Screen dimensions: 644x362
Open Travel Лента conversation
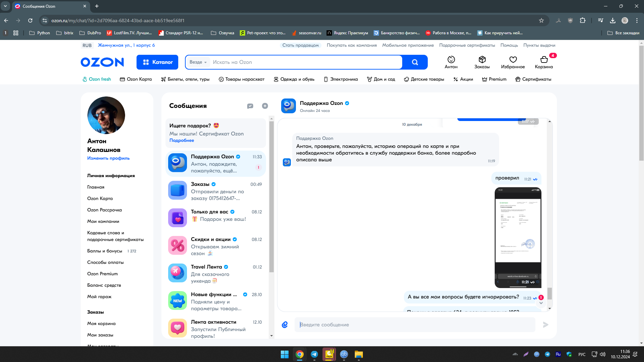tap(216, 274)
